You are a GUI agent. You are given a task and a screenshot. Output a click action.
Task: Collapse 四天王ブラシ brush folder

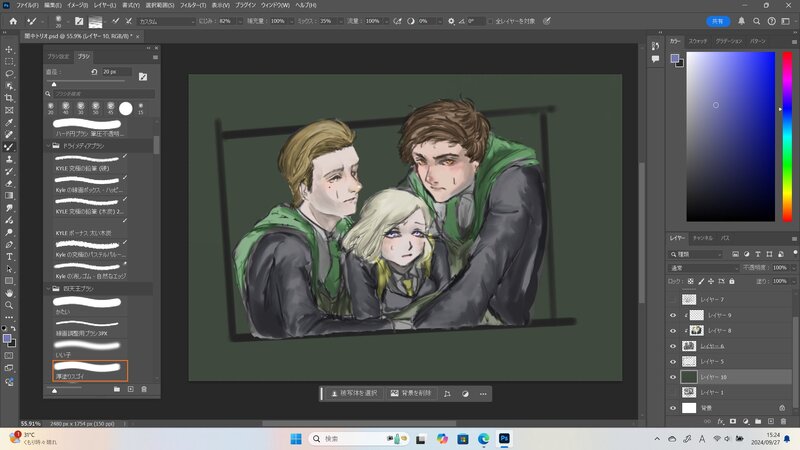click(x=49, y=289)
